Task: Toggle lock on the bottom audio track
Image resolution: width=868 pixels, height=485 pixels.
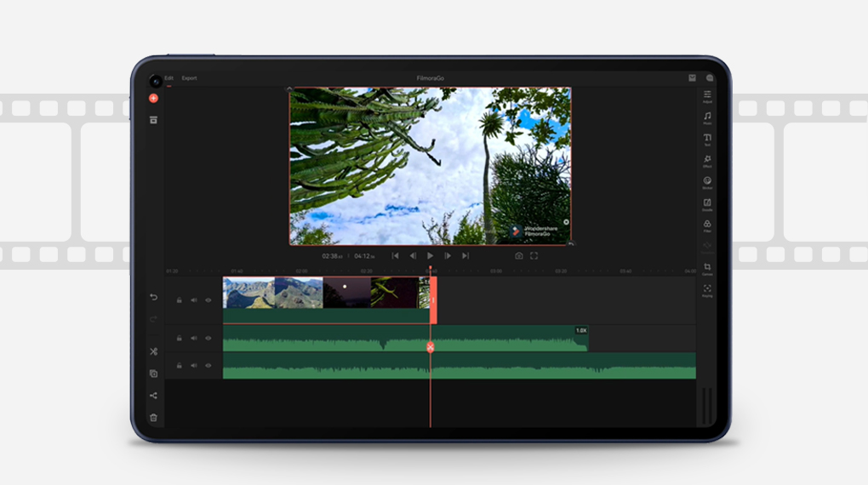Action: click(180, 365)
